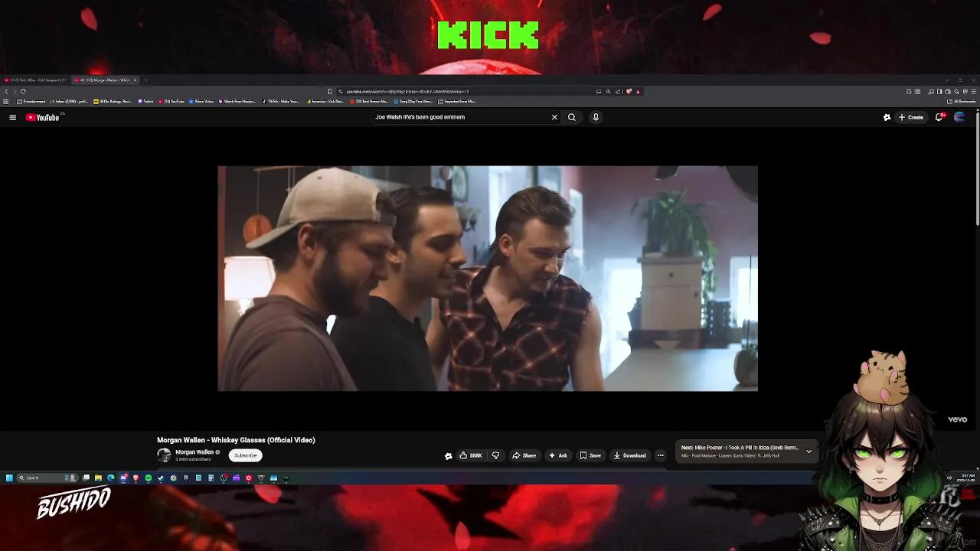This screenshot has height=551, width=980.
Task: Open the Morgan Wallen channel name link
Action: tap(194, 452)
